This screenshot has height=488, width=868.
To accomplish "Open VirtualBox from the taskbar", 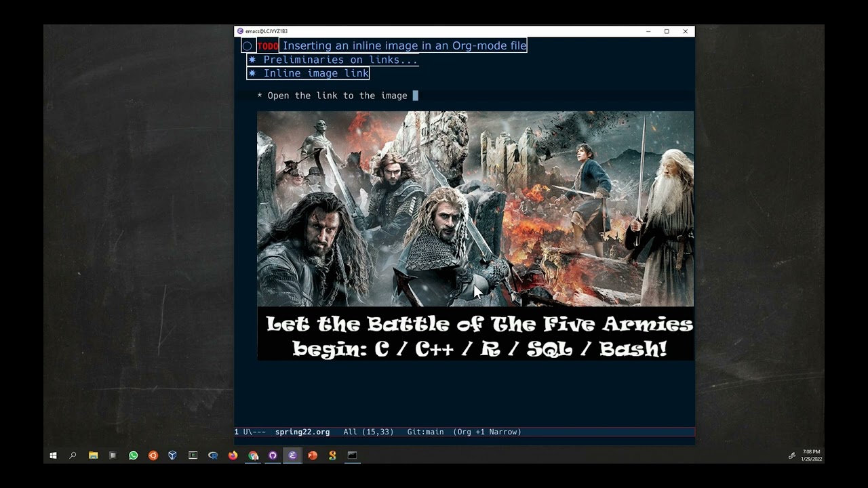I will (x=173, y=455).
